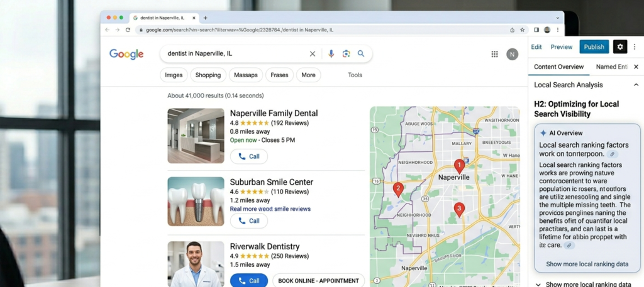The width and height of the screenshot is (644, 287).
Task: Expand the tab search chevron in tab bar
Action: click(558, 18)
